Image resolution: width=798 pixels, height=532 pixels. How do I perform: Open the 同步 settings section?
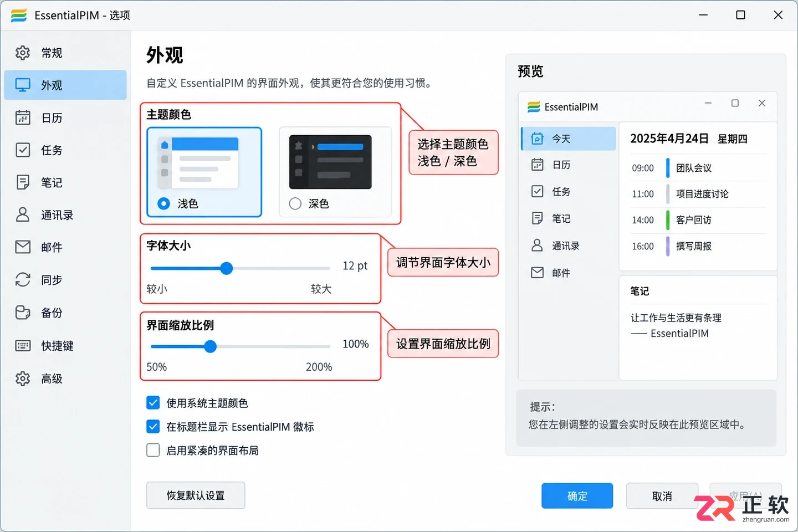[65, 279]
